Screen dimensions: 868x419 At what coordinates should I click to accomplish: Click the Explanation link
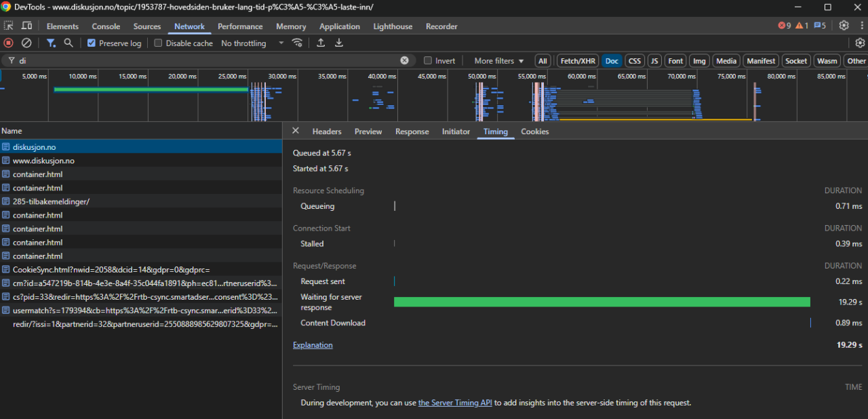pos(313,345)
